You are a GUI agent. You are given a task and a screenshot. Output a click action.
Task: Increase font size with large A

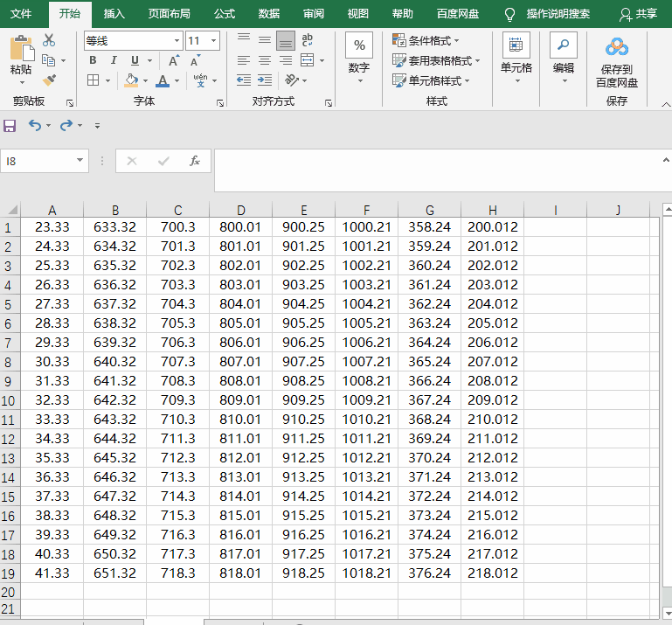[x=174, y=60]
